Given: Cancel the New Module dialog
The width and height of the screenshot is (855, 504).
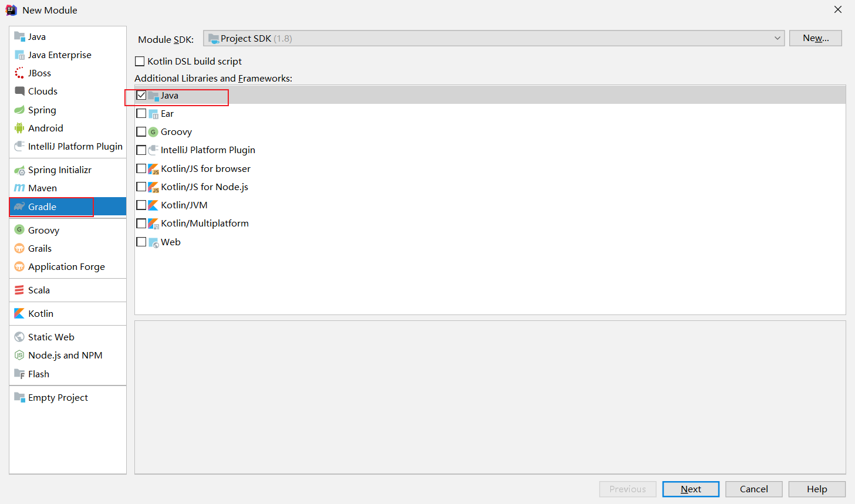Looking at the screenshot, I should point(754,489).
